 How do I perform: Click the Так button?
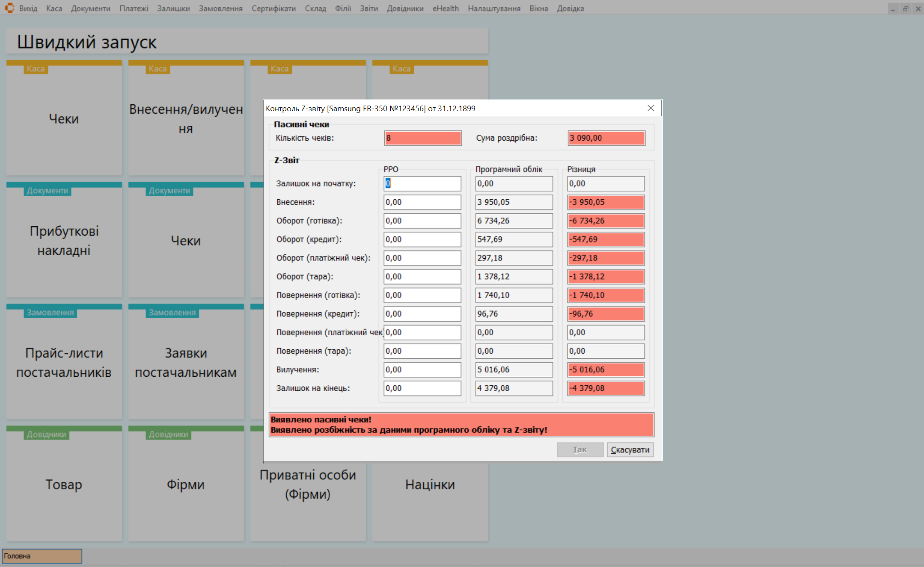point(580,450)
